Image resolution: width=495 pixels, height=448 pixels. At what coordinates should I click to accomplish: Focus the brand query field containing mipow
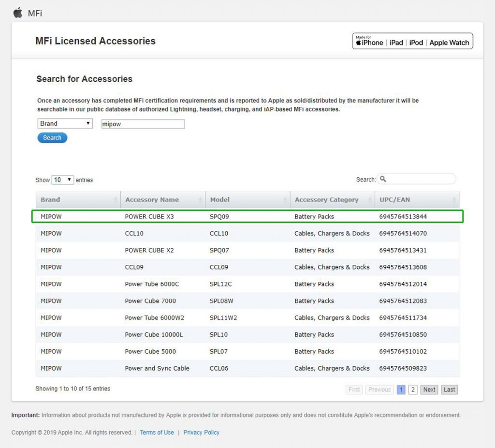[143, 124]
